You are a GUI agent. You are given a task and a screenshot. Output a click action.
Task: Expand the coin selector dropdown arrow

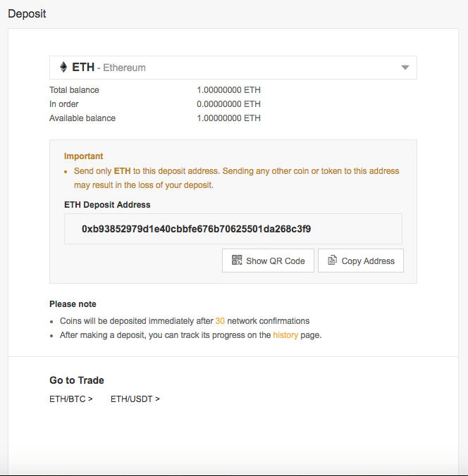pos(405,68)
